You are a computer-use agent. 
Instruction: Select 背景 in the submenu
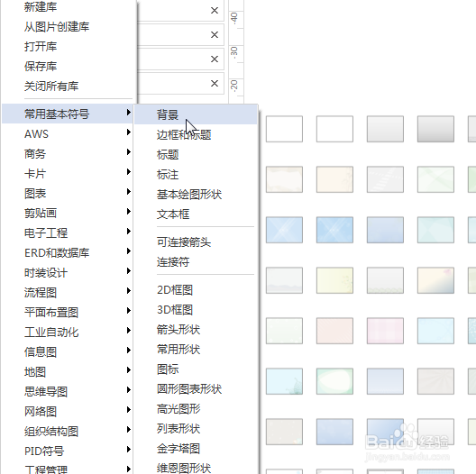(x=197, y=114)
